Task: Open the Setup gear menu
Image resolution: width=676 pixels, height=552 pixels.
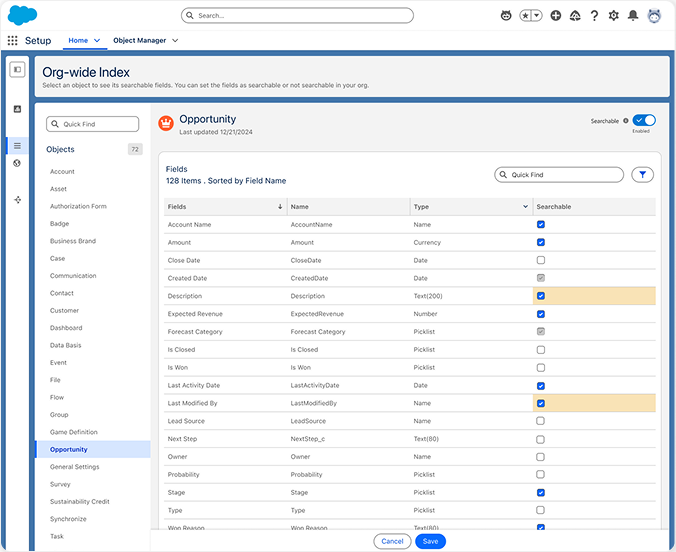Action: pos(613,16)
